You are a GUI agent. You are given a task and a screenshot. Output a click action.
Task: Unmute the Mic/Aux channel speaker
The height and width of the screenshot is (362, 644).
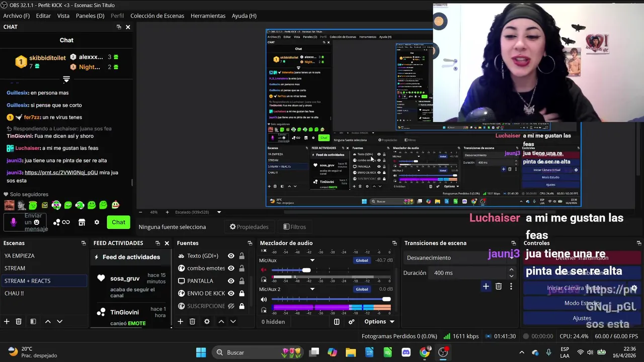(264, 270)
